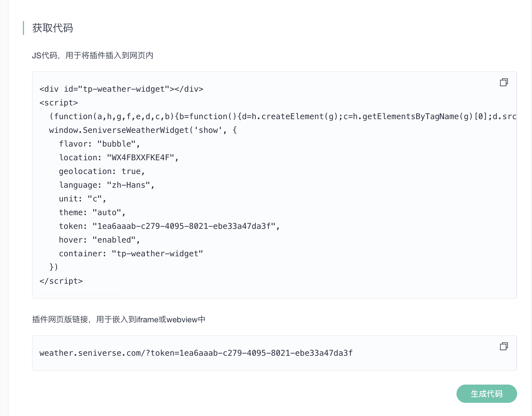532x416 pixels.
Task: Copy the weather.seniverse.com link via copy icon
Action: click(504, 346)
